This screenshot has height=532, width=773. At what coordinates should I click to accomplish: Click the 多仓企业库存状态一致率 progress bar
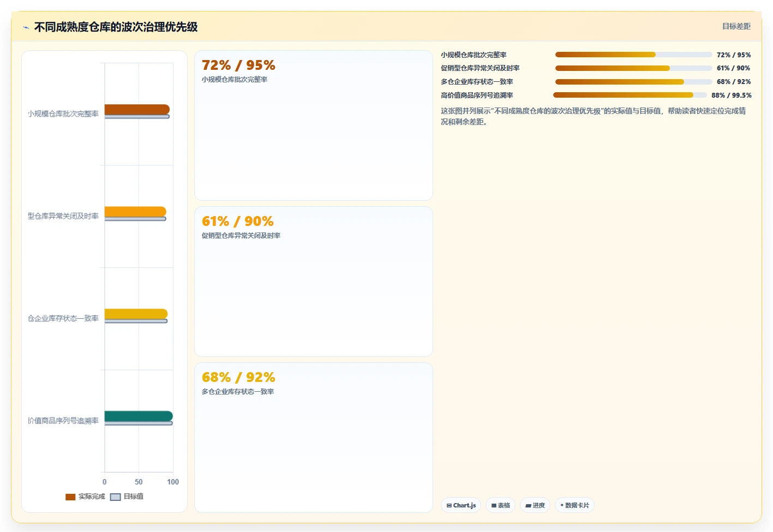(x=633, y=82)
